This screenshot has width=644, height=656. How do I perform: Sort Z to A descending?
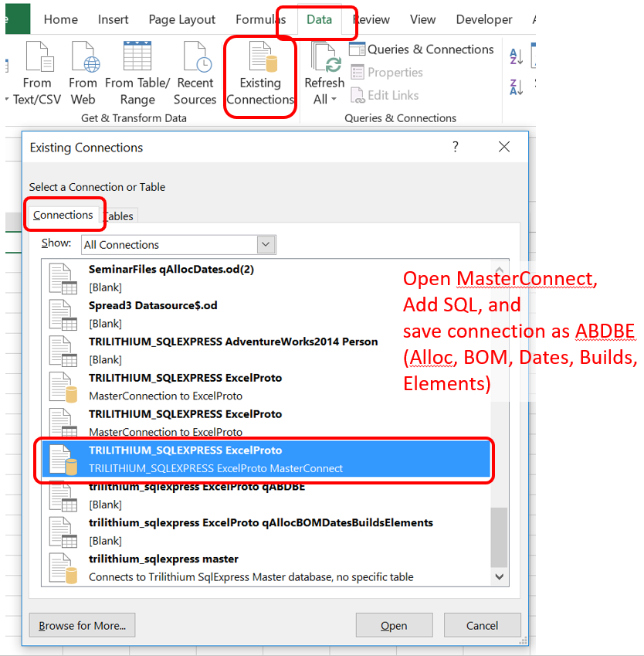pyautogui.click(x=517, y=87)
